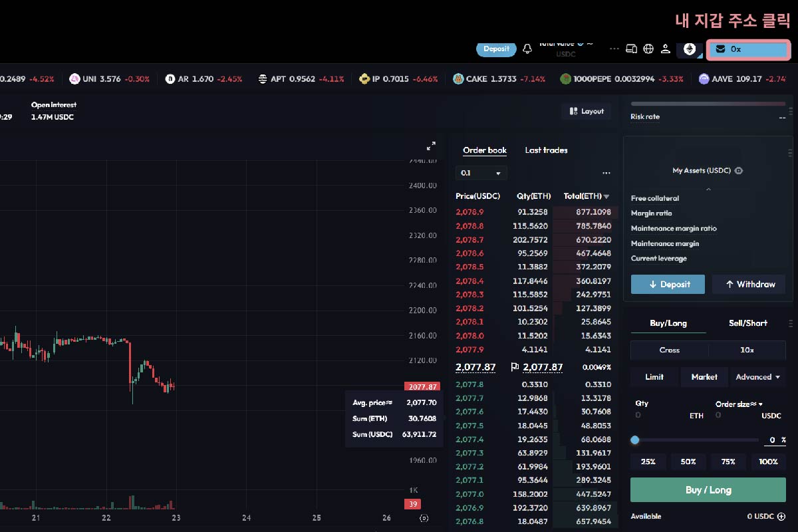Image resolution: width=798 pixels, height=532 pixels.
Task: Switch to the Last trades tab
Action: pos(546,150)
